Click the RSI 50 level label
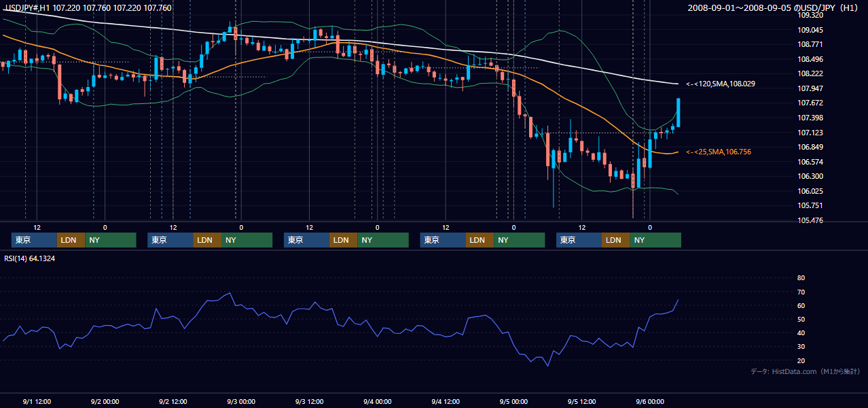This screenshot has height=408, width=868. pyautogui.click(x=801, y=319)
